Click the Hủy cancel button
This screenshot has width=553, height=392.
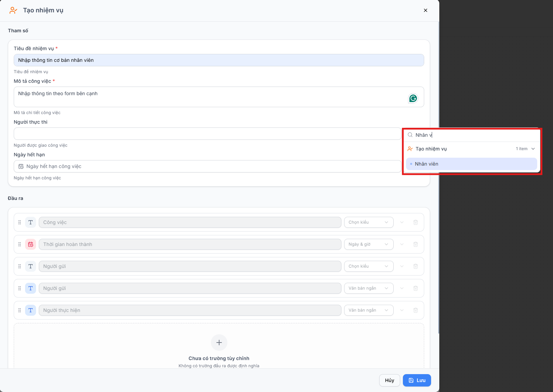pos(390,380)
